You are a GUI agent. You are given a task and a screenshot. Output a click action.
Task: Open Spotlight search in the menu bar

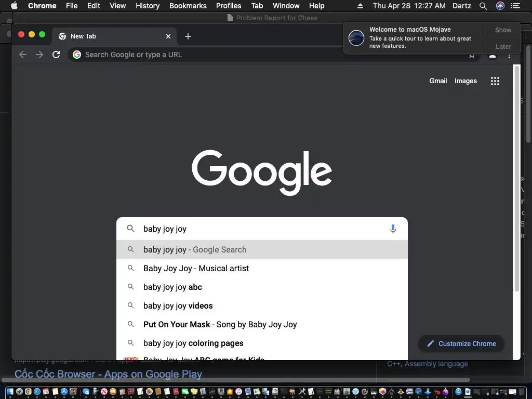[x=483, y=6]
